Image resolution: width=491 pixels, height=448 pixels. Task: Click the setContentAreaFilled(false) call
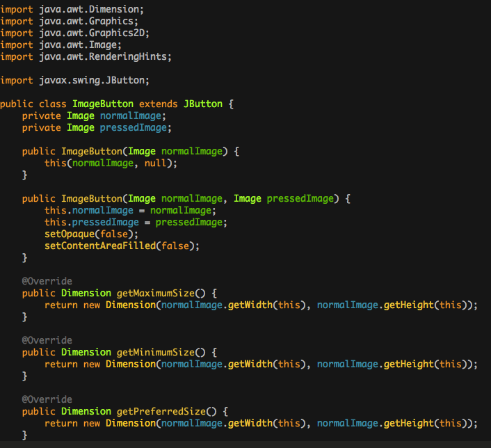122,246
